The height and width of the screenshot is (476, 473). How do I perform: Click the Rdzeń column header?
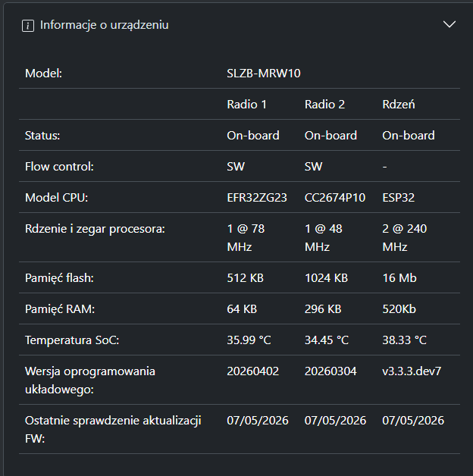click(x=398, y=105)
